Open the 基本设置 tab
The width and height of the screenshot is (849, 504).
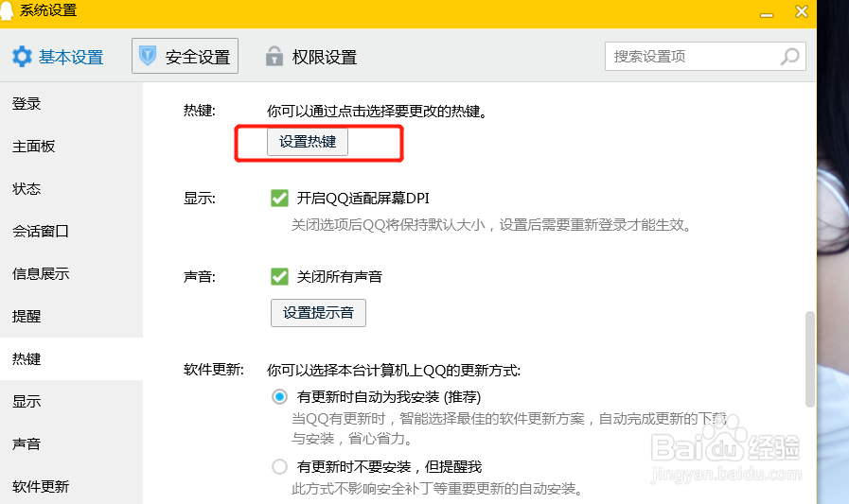(x=58, y=57)
